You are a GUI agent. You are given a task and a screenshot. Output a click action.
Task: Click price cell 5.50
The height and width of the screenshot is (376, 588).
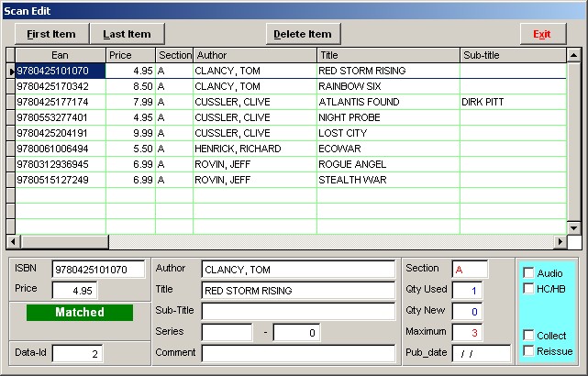pos(131,149)
